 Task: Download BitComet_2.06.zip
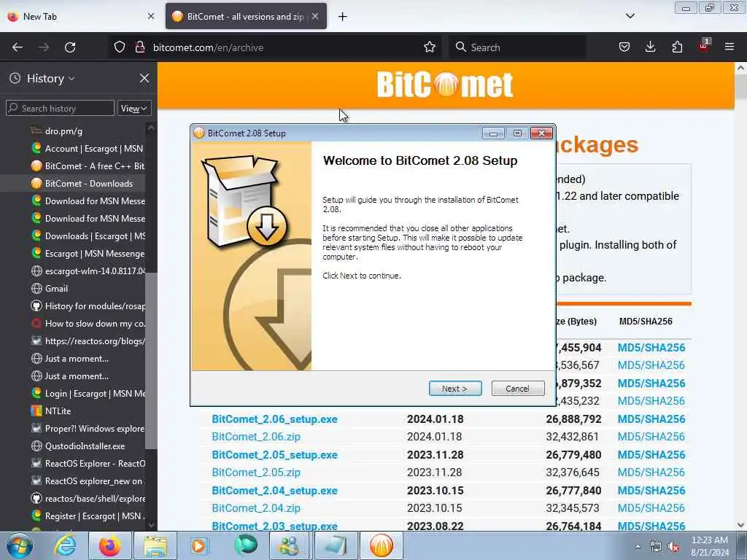pyautogui.click(x=256, y=437)
